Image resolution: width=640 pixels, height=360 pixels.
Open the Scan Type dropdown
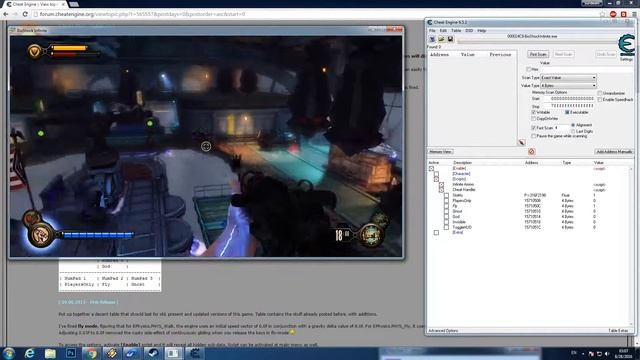[x=568, y=78]
